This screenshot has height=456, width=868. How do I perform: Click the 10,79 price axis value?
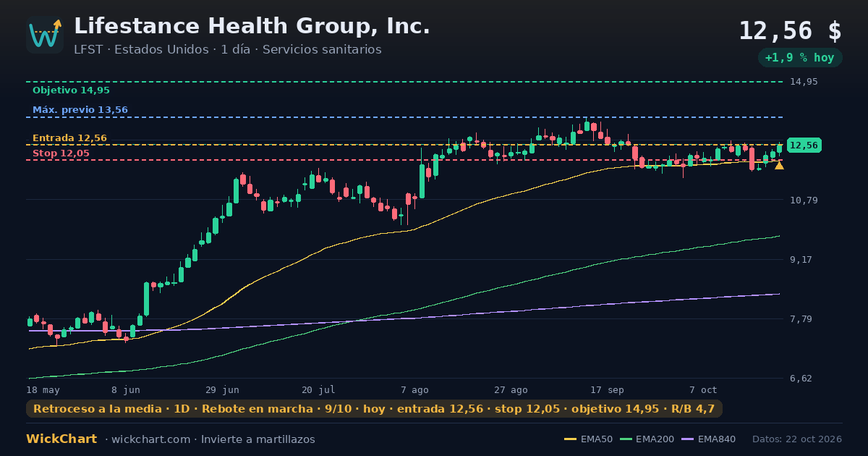click(x=804, y=200)
